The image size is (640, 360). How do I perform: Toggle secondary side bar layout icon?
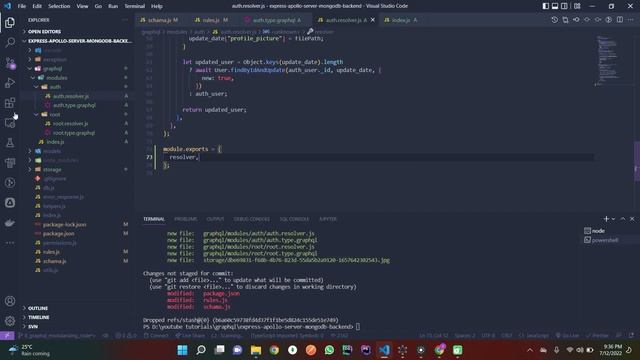coord(564,6)
